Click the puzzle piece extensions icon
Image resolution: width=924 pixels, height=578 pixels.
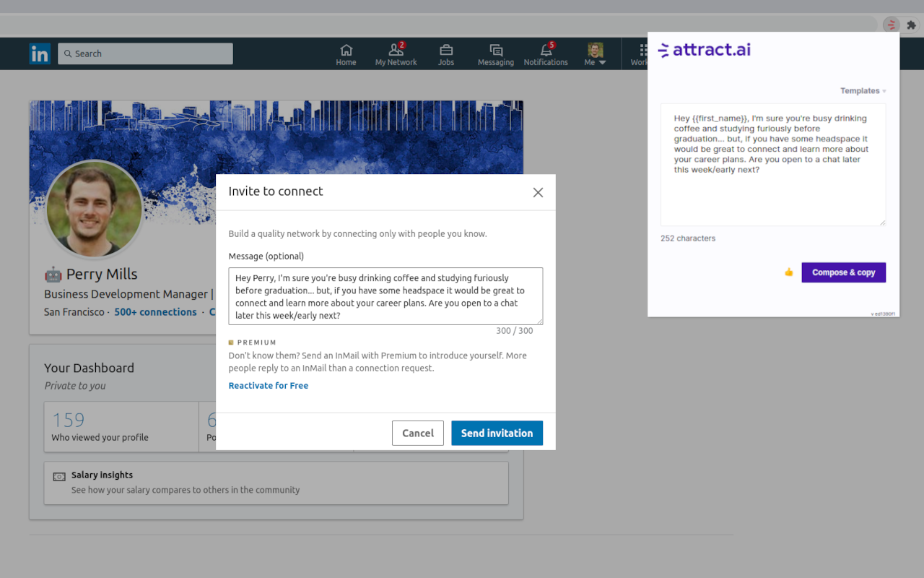point(911,24)
